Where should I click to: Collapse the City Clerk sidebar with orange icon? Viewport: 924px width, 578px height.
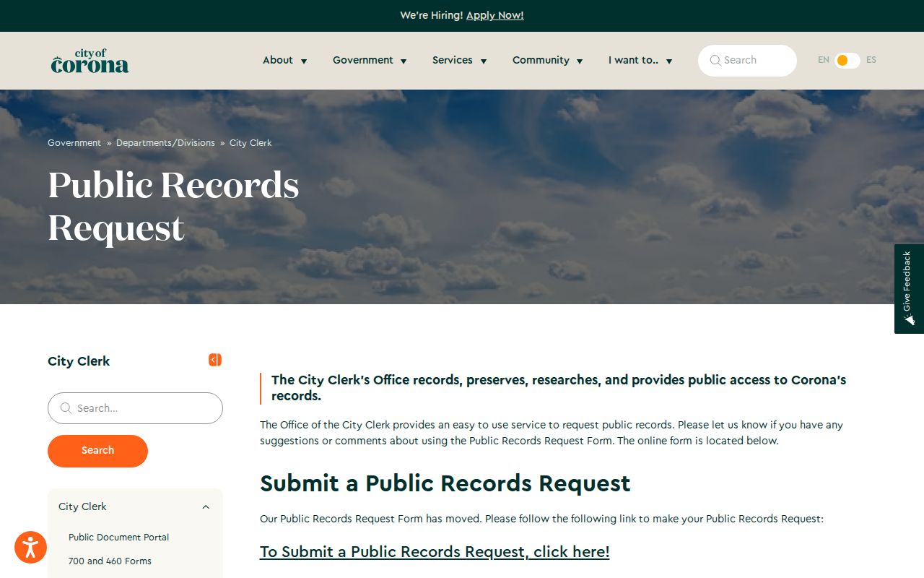coord(215,360)
